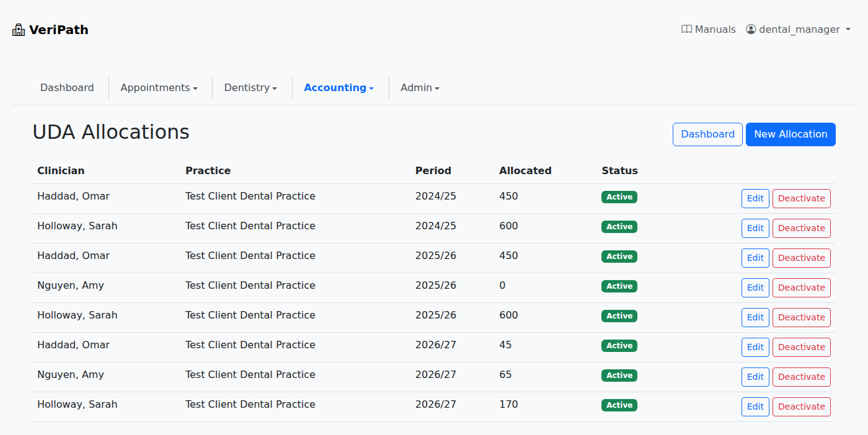Screen dimensions: 868x435
Task: Click the VeriPath building logo icon
Action: coord(19,30)
